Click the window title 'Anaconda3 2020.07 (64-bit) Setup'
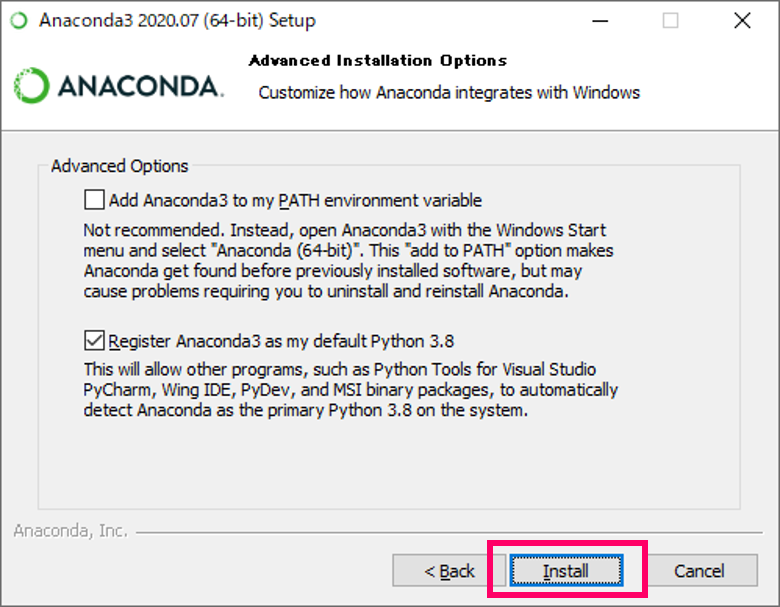780x607 pixels. click(177, 20)
